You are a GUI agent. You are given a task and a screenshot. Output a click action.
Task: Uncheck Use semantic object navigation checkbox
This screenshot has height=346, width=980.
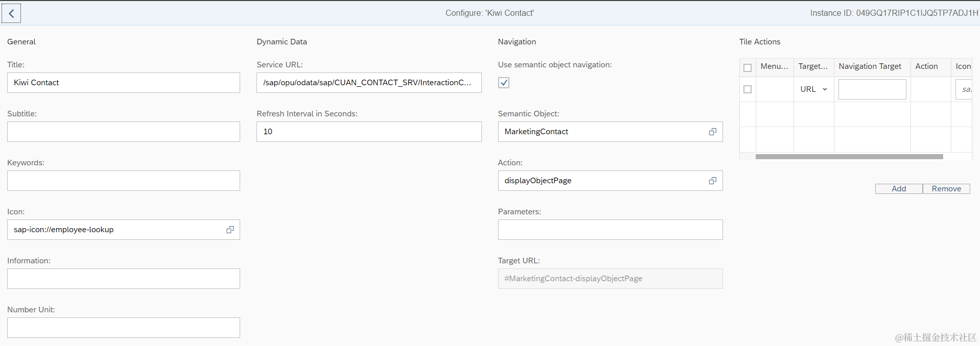(x=504, y=83)
